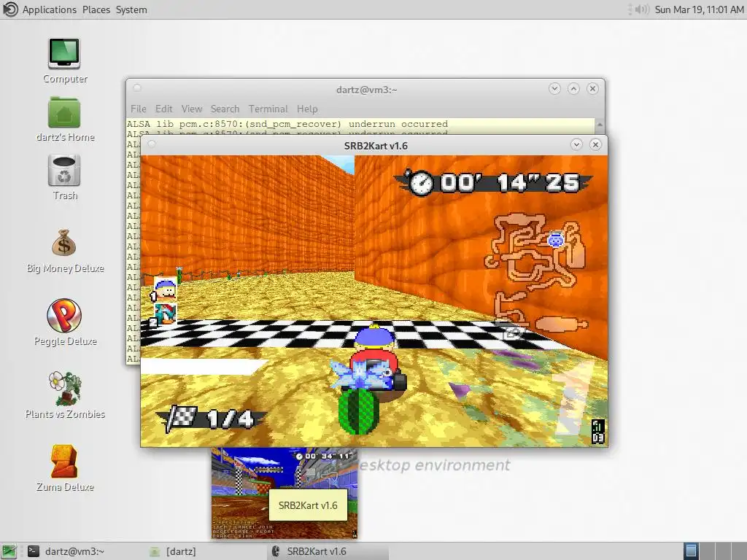Click the first ALSA underrun occurred line
The height and width of the screenshot is (560, 747).
tap(287, 124)
